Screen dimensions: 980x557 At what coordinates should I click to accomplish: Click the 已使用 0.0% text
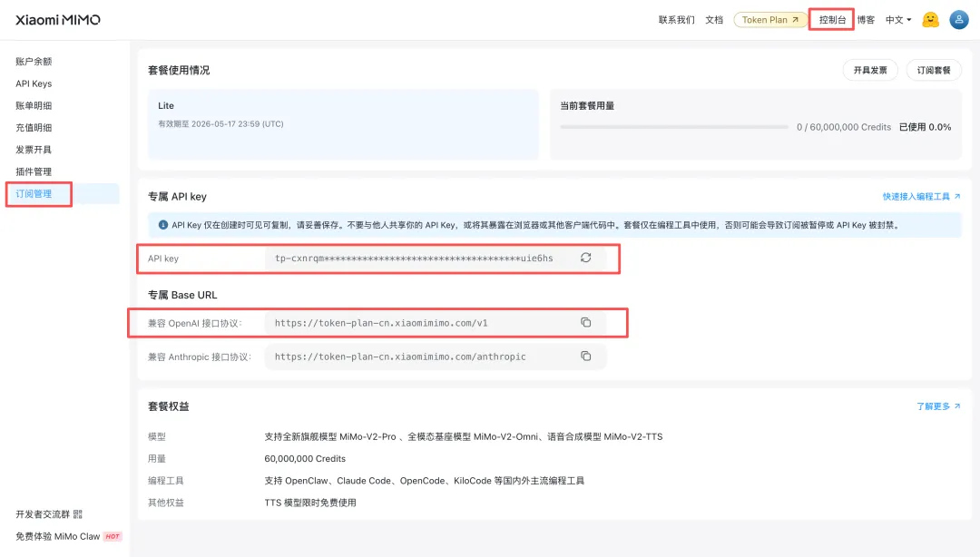[x=925, y=127]
